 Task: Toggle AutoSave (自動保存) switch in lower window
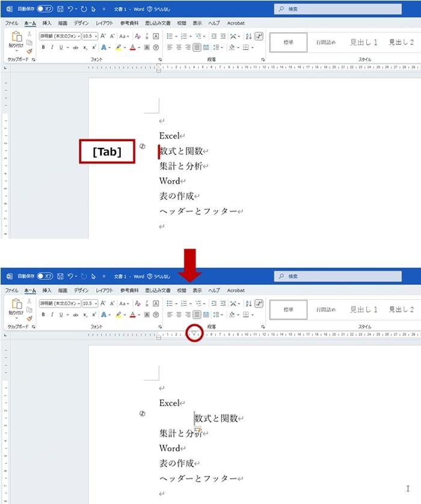click(45, 276)
